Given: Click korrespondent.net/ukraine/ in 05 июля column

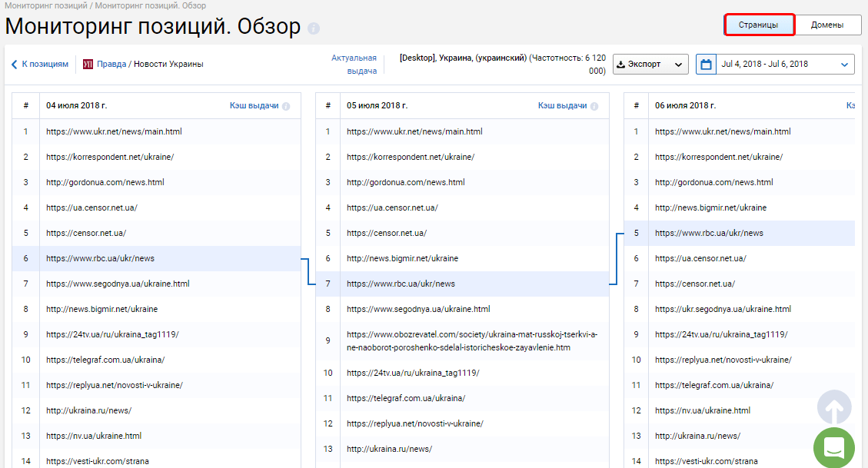Looking at the screenshot, I should pyautogui.click(x=411, y=157).
